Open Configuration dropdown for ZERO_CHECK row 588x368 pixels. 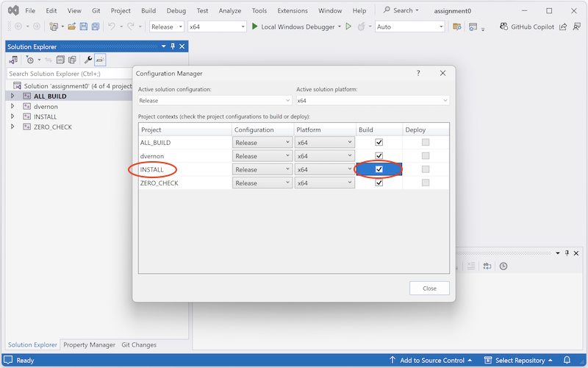262,183
